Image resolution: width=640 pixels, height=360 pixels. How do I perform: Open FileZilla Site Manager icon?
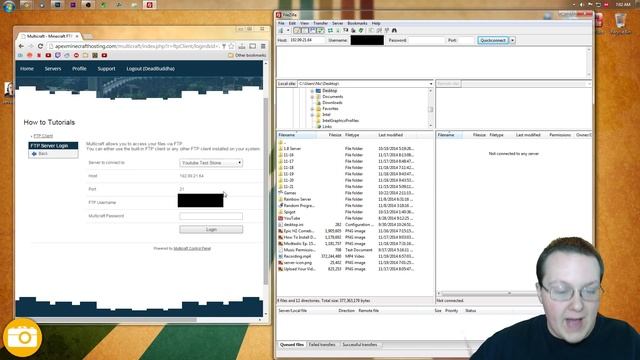click(x=281, y=31)
